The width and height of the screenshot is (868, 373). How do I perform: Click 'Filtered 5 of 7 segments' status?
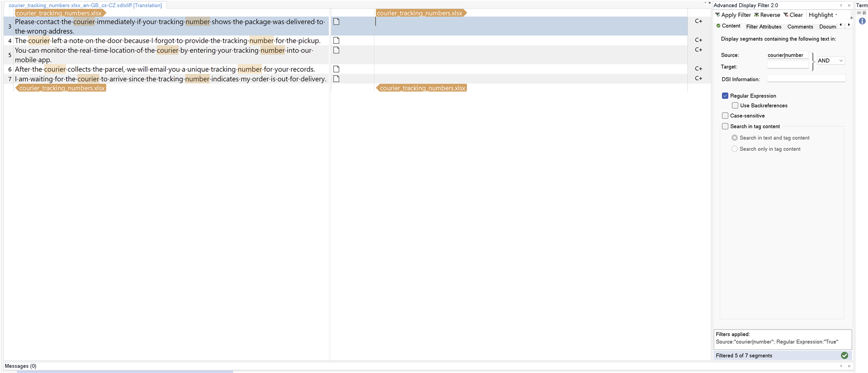(744, 356)
